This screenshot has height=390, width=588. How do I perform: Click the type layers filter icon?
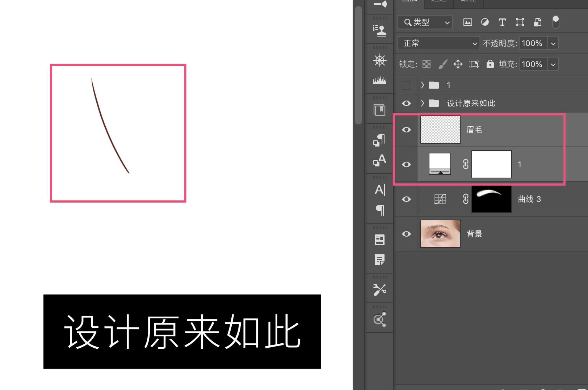(502, 22)
